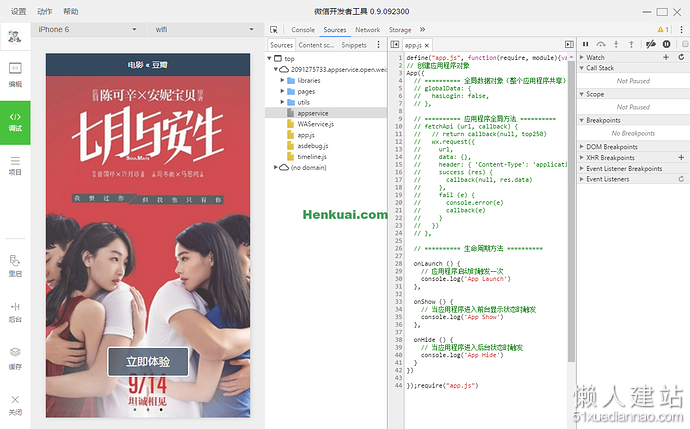The height and width of the screenshot is (429, 690).
Task: Open app.js in the file tree
Action: (x=306, y=135)
